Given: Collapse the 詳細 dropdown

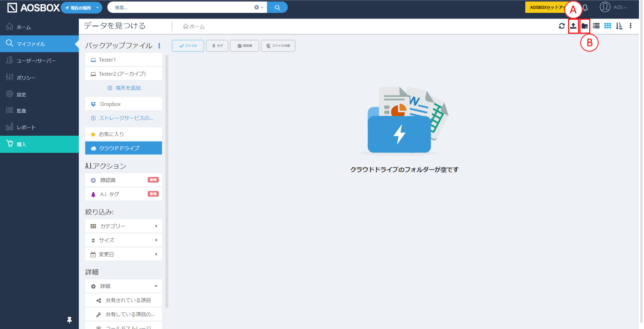Looking at the screenshot, I should tap(124, 286).
